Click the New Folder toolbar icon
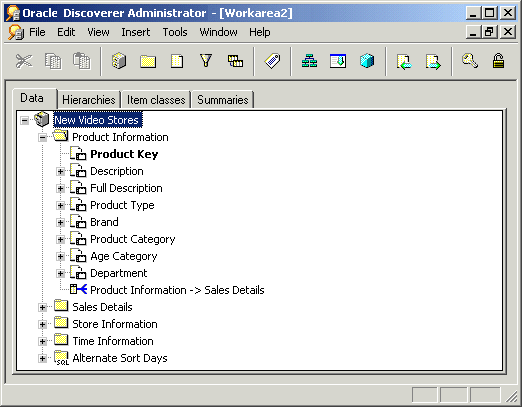 (148, 61)
